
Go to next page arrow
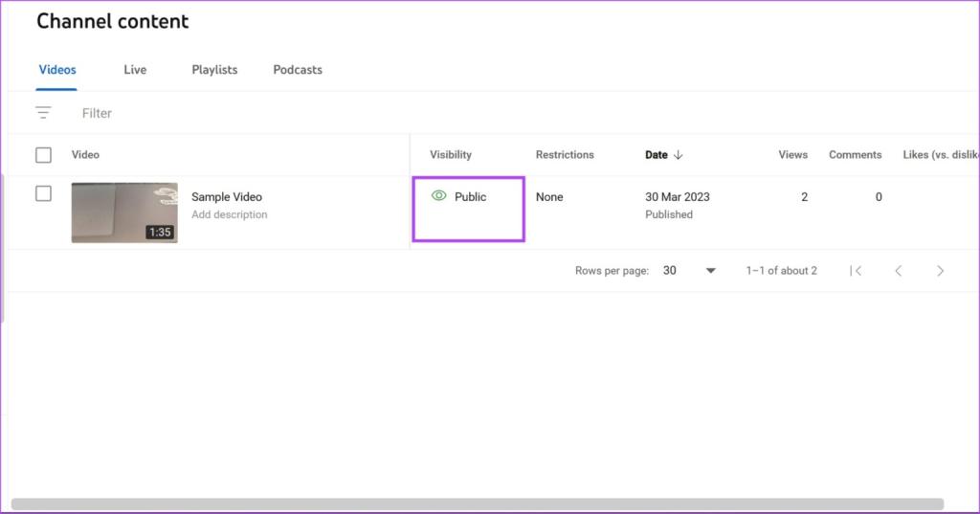click(x=940, y=271)
